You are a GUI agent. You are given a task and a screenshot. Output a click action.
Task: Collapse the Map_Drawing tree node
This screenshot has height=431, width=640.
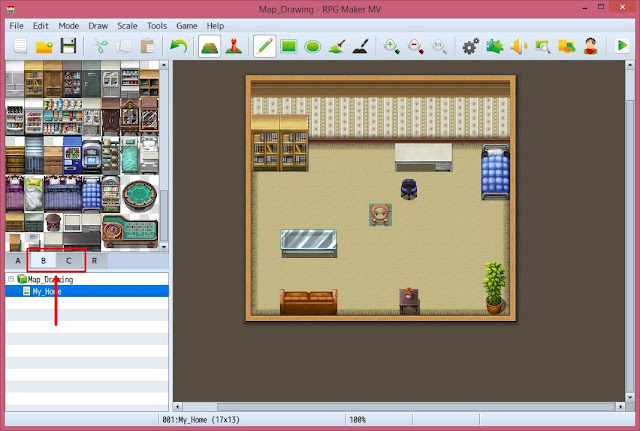pyautogui.click(x=11, y=279)
